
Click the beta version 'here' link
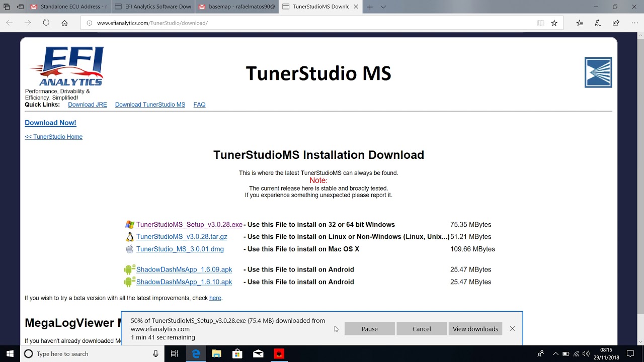click(x=215, y=298)
